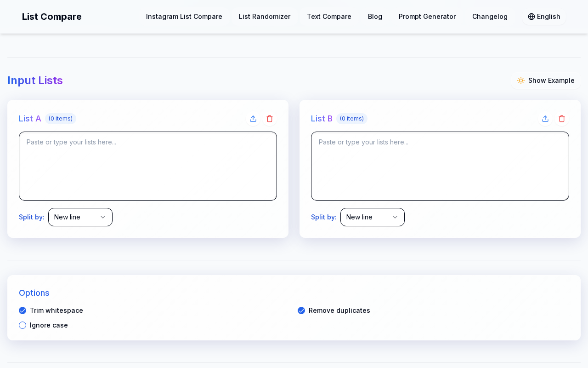Focus the List A text area
Image resolution: width=588 pixels, height=368 pixels.
148,166
